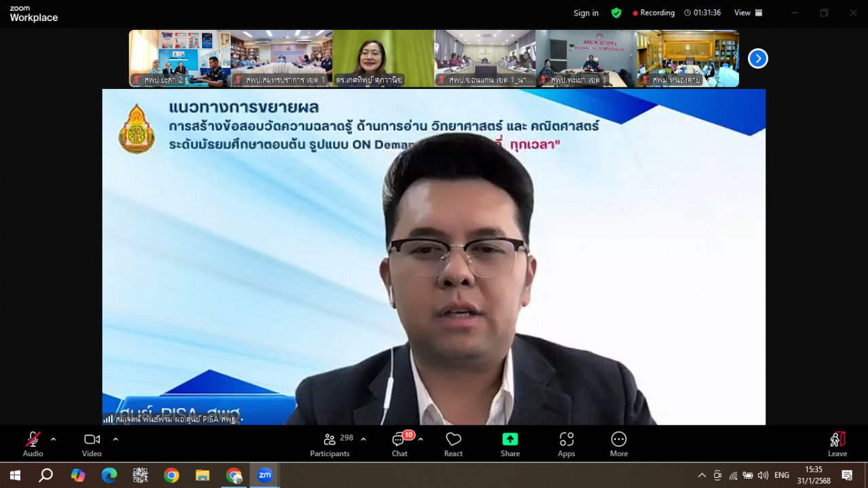868x488 pixels.
Task: Restore down the Zoom window
Action: (824, 13)
